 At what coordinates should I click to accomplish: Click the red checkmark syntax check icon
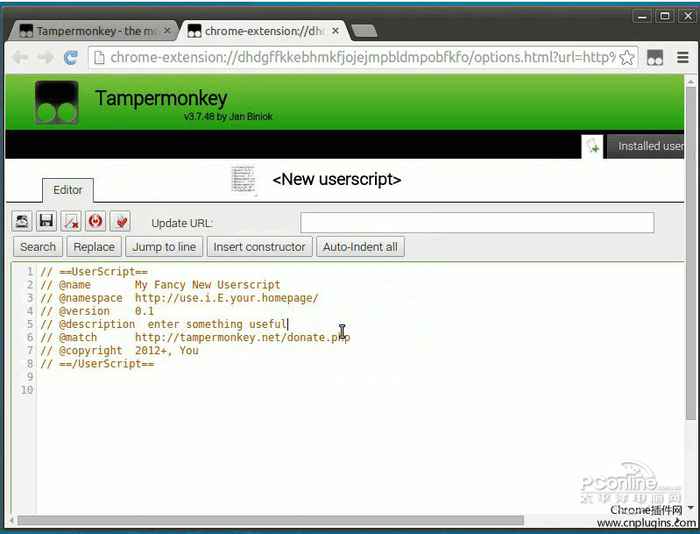tap(120, 221)
